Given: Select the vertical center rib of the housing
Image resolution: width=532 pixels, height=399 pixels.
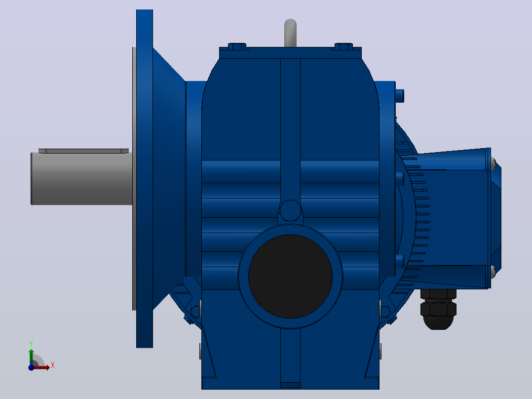Looking at the screenshot, I should click(x=290, y=129).
